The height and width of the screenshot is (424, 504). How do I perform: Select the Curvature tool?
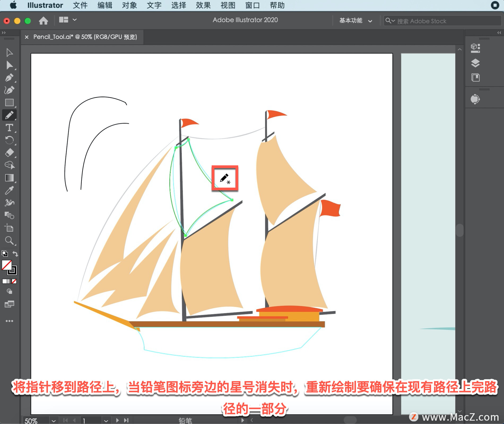click(x=9, y=90)
